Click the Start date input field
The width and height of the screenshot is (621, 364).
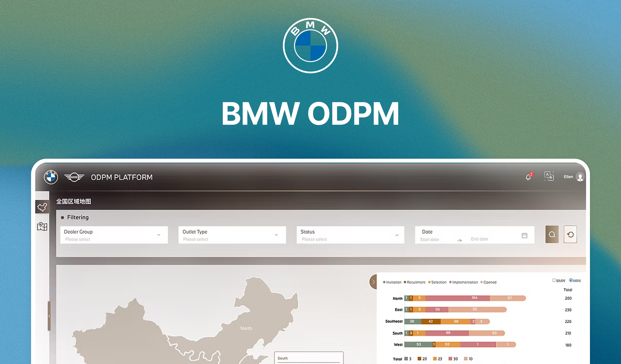[x=430, y=239]
